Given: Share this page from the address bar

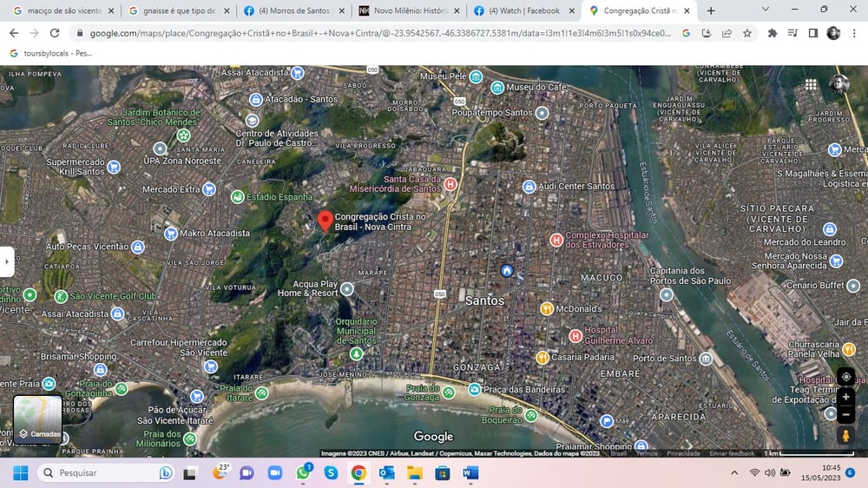Looking at the screenshot, I should click(x=727, y=33).
